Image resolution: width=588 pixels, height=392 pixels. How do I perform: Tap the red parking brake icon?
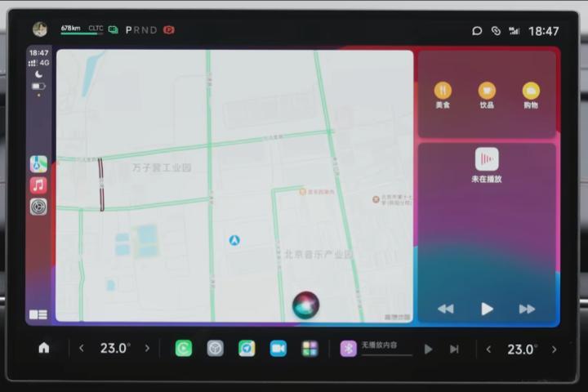(169, 29)
